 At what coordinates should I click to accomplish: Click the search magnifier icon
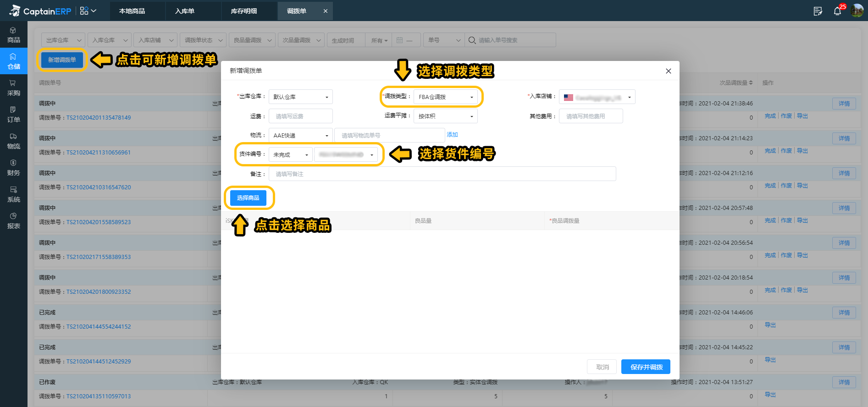[472, 40]
